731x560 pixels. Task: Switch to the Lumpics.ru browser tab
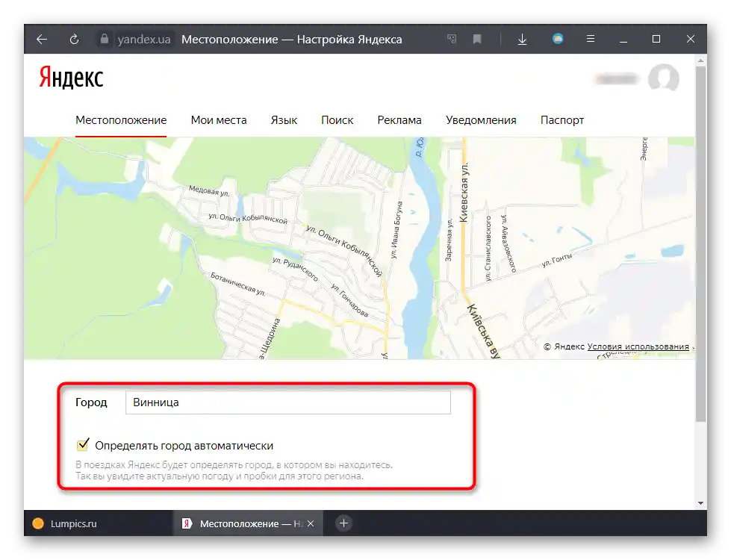99,523
